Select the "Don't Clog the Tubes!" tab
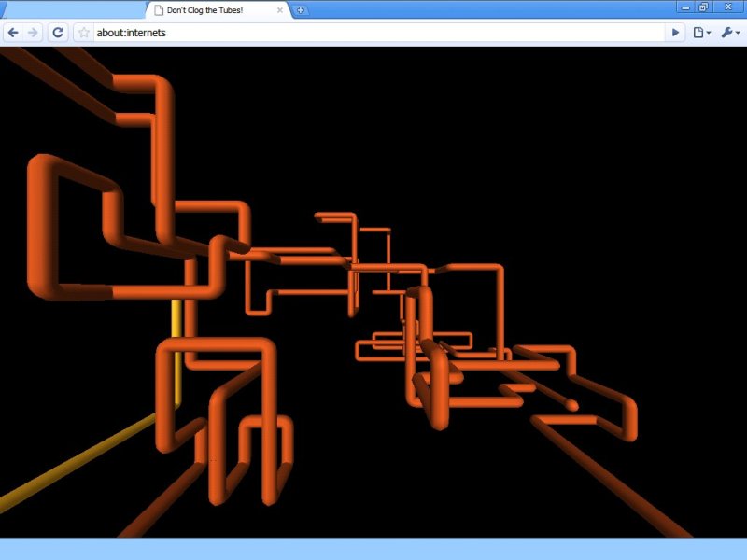This screenshot has width=747, height=560. pos(215,10)
